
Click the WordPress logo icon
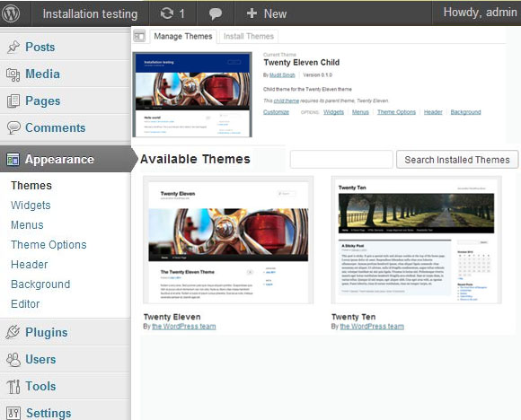tap(10, 13)
